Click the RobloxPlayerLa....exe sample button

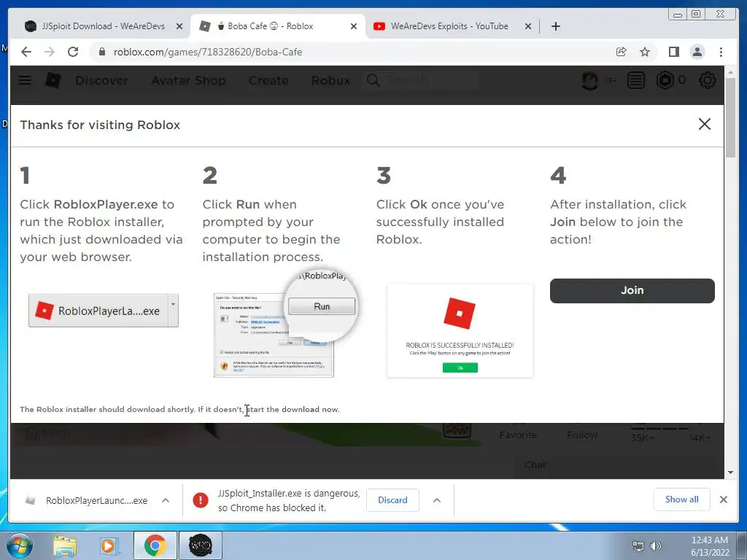tap(98, 311)
